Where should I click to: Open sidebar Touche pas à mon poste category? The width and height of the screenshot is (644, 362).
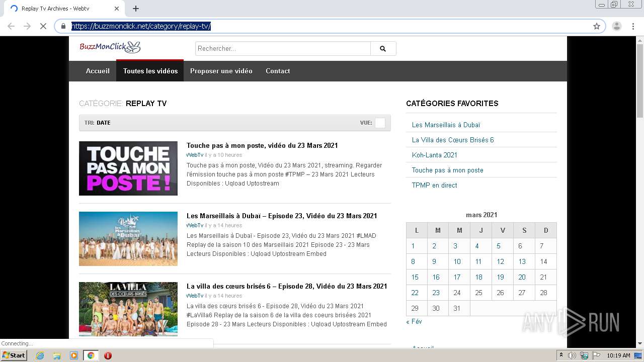coord(447,170)
